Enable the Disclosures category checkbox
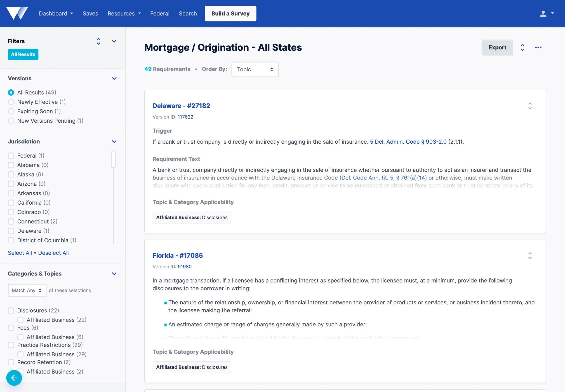Viewport: 565px width, 392px height. 11,310
